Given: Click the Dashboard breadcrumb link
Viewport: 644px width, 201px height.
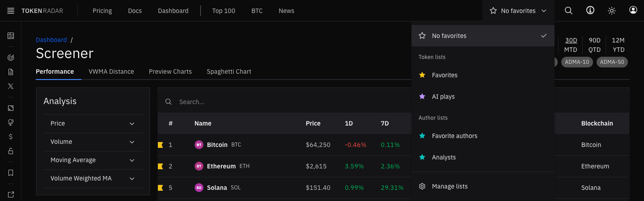Looking at the screenshot, I should (51, 40).
